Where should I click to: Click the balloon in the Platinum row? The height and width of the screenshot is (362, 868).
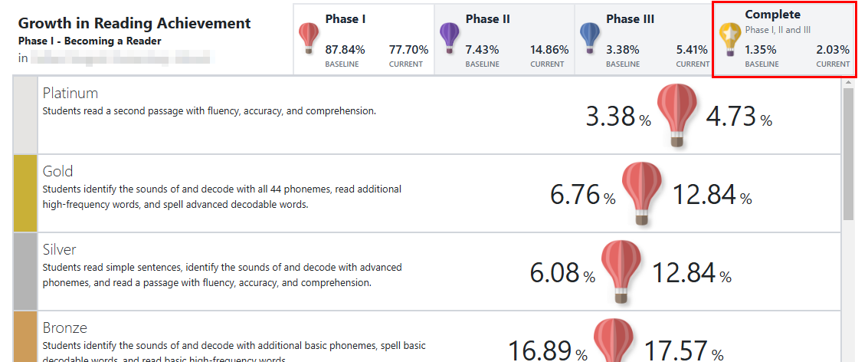pyautogui.click(x=677, y=115)
